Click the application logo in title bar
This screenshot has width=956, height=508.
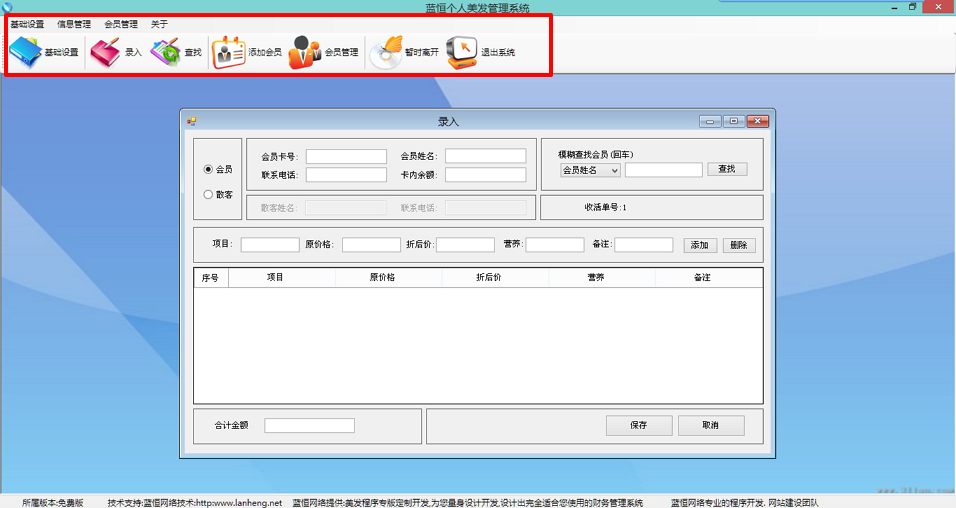7,7
